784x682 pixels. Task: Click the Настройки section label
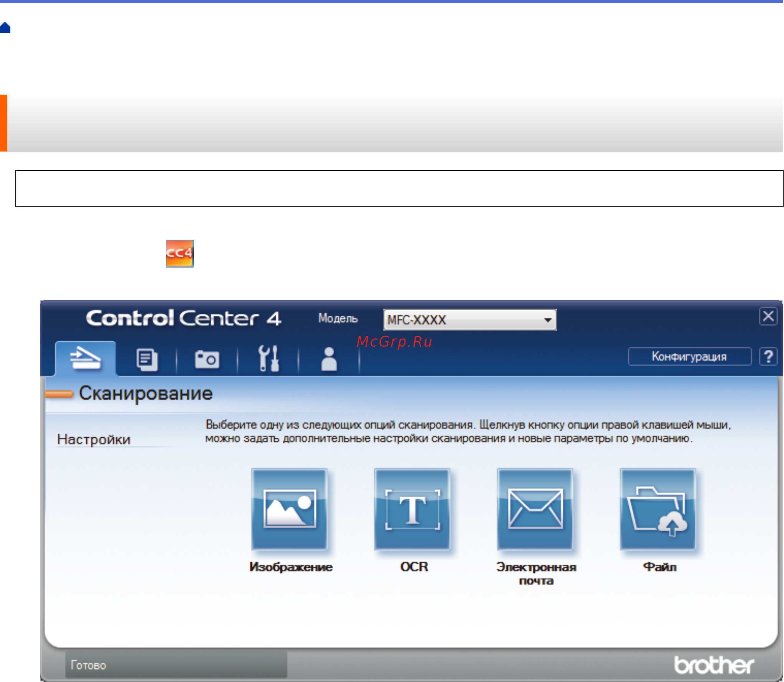click(93, 440)
